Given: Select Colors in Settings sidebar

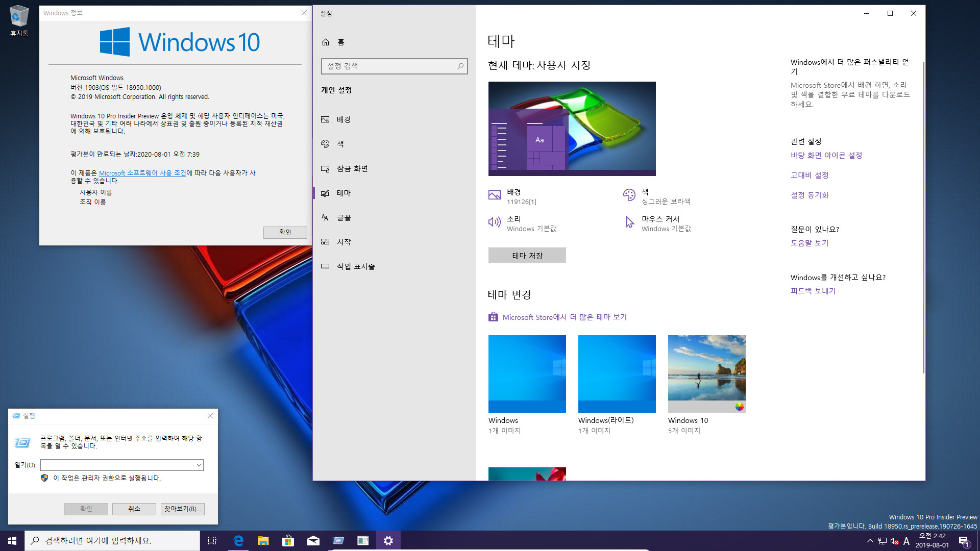Looking at the screenshot, I should 394,144.
